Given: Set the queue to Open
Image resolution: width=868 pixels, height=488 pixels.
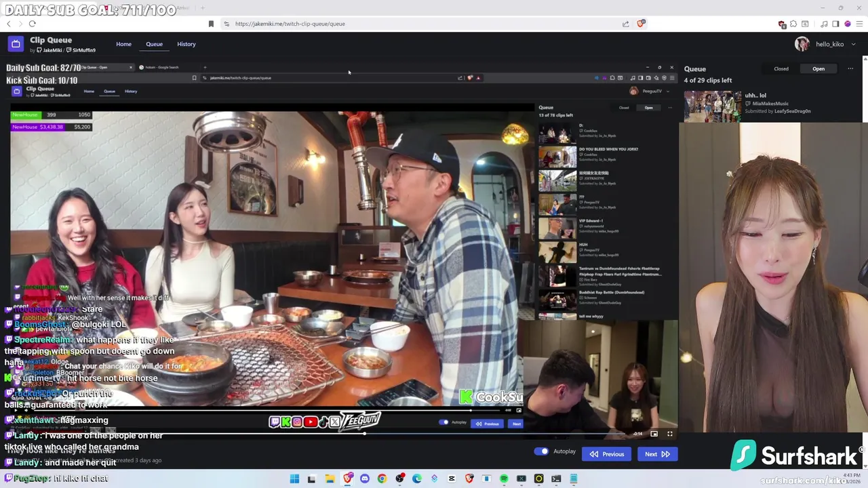Looking at the screenshot, I should [818, 68].
